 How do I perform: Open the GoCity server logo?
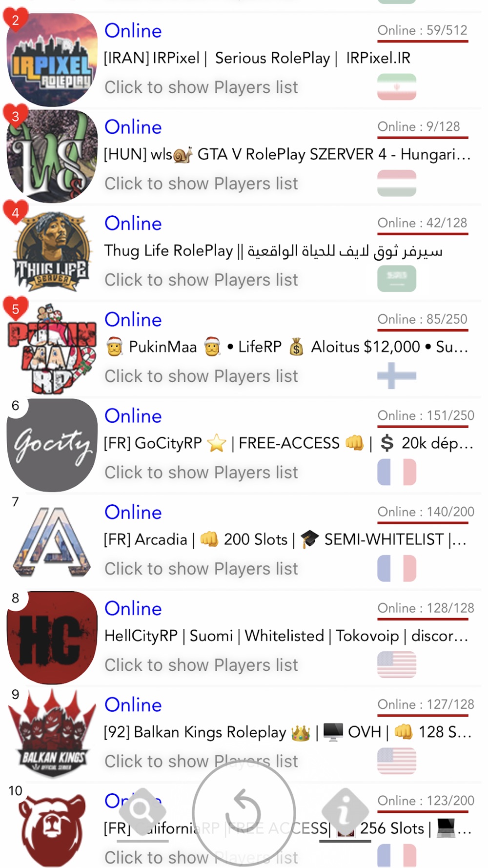52,445
